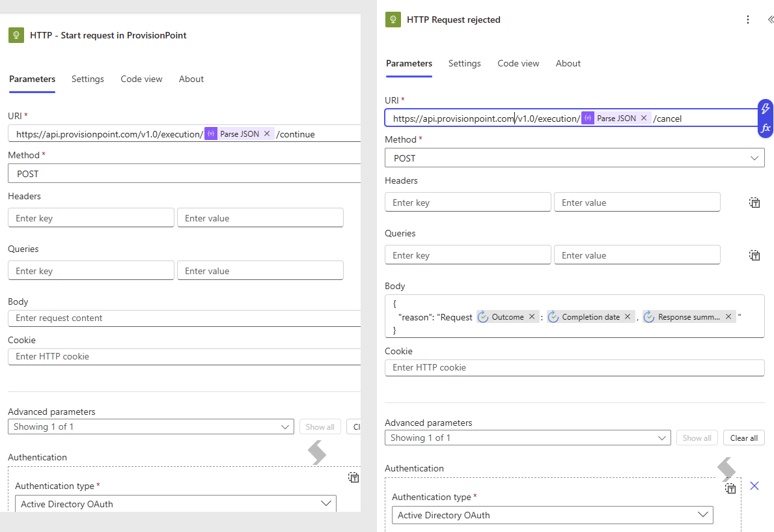
Task: Open About tab in Start request panel
Action: 191,79
